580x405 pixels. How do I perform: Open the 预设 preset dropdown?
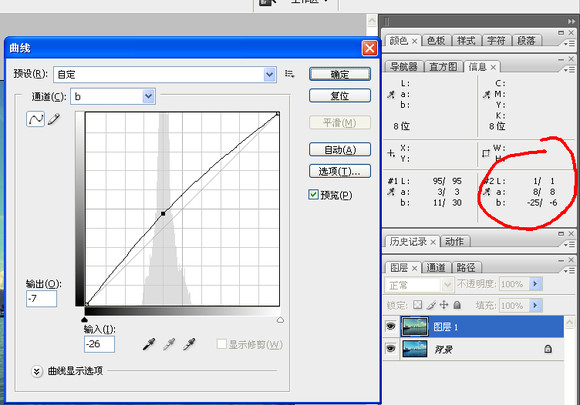165,74
